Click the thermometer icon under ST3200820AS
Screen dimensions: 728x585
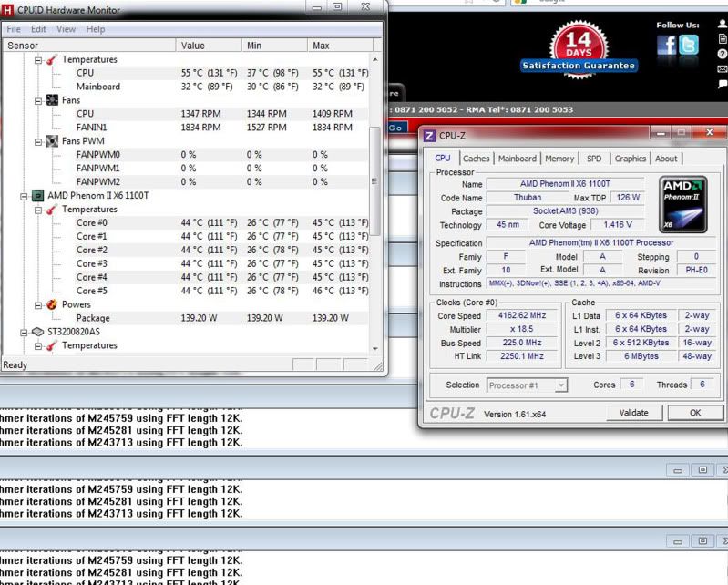(52, 345)
